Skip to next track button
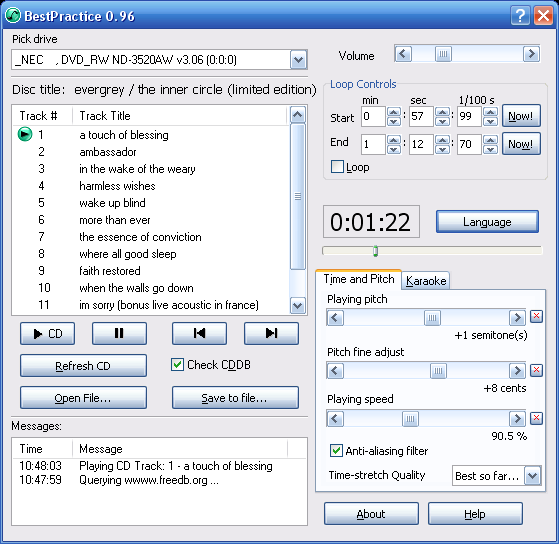Viewport: 559px width, 544px height. [x=271, y=333]
